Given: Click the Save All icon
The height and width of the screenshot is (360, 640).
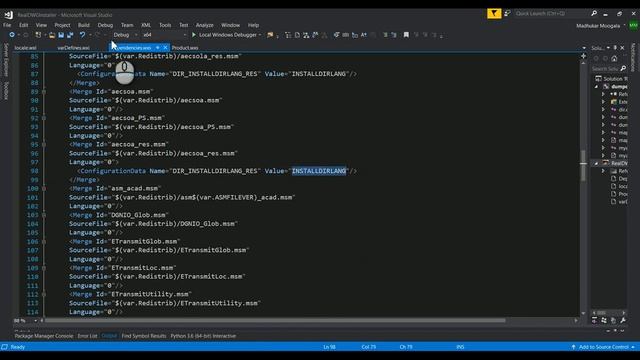Looking at the screenshot, I should pyautogui.click(x=70, y=35).
